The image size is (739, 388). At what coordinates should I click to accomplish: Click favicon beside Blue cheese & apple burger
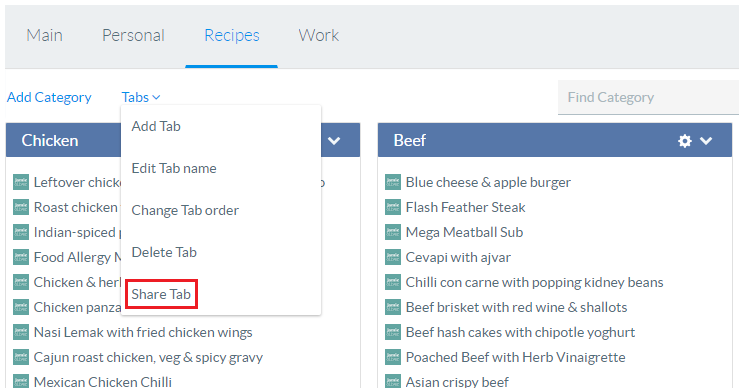[x=393, y=182]
